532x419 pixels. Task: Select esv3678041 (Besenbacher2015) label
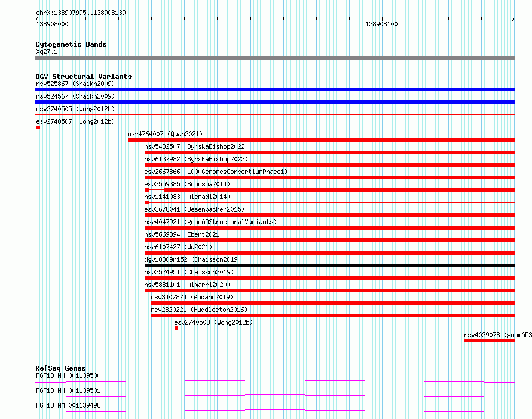pos(194,209)
